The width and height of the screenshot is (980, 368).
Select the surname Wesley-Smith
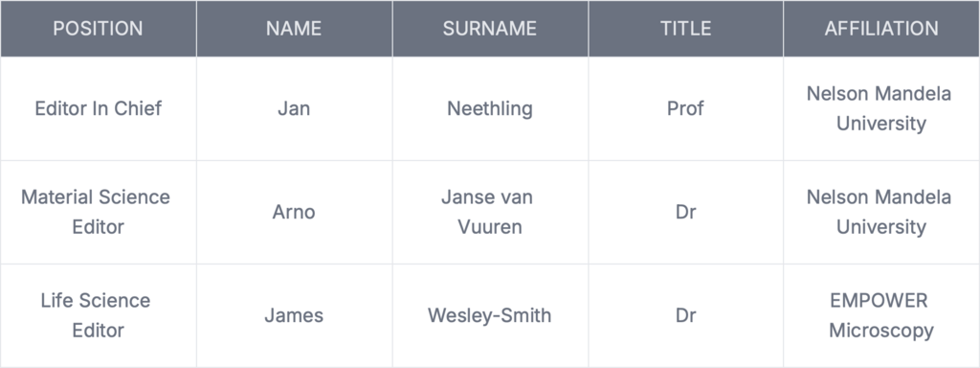tap(490, 314)
